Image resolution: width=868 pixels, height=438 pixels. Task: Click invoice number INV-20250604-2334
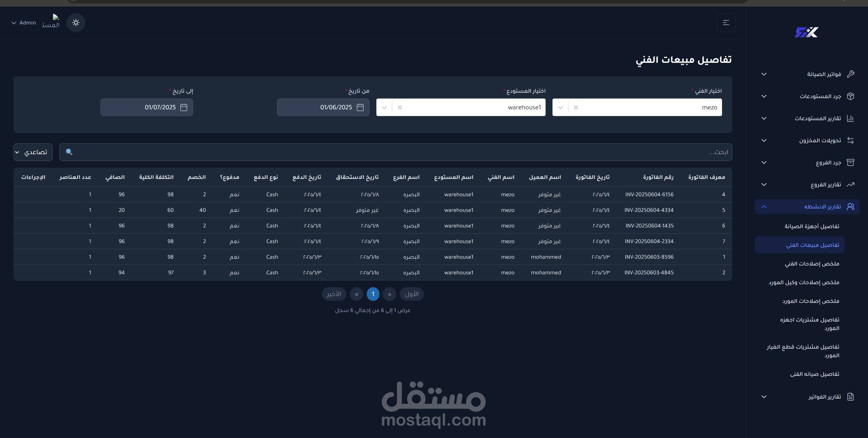649,241
